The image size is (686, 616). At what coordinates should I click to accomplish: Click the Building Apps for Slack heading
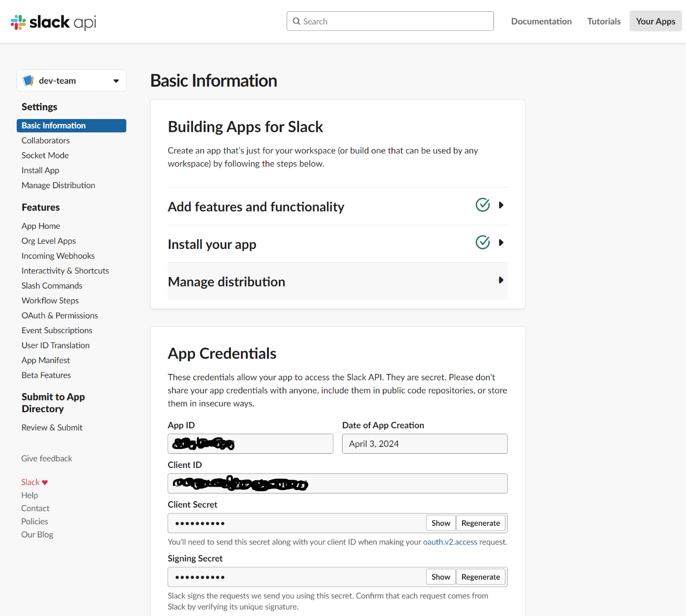[x=245, y=127]
